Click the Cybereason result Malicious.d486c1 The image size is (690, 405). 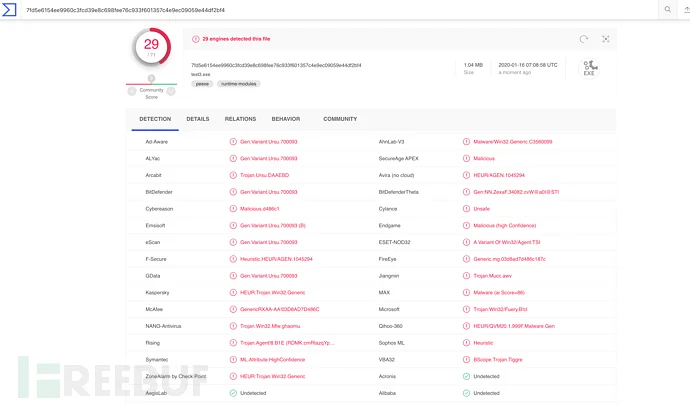pyautogui.click(x=260, y=209)
